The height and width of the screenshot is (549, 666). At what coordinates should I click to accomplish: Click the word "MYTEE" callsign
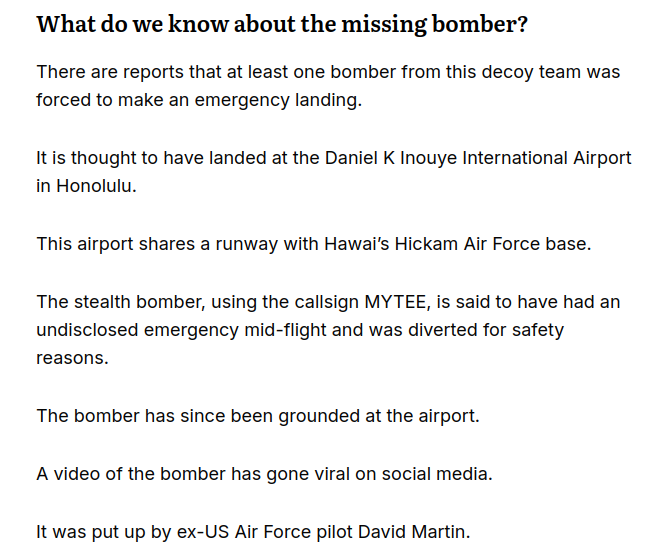click(395, 302)
